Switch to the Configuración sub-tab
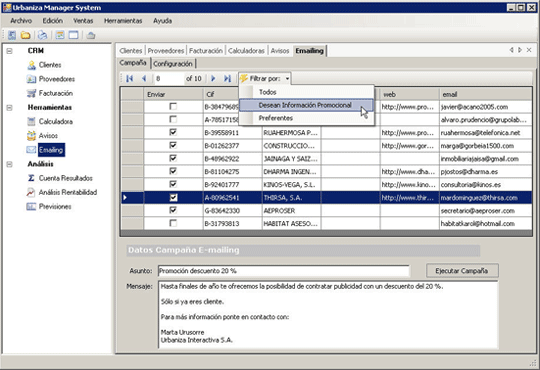Screen dimensions: 540x370 click(173, 64)
